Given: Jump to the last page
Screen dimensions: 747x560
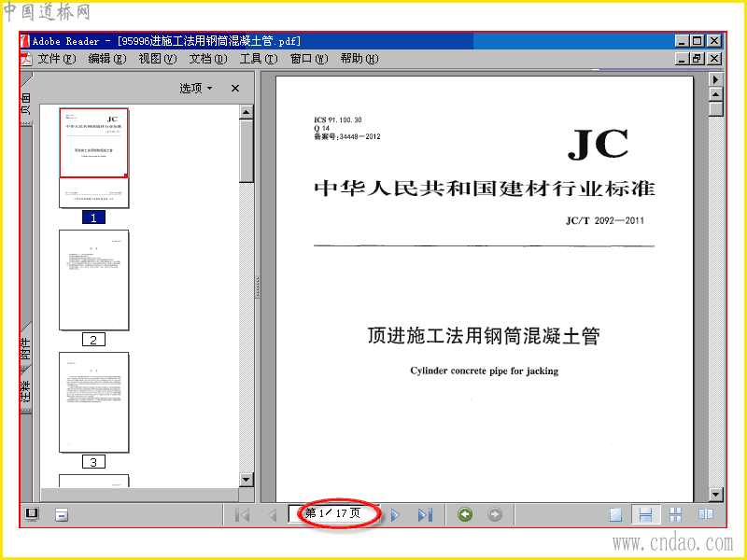Looking at the screenshot, I should point(425,515).
